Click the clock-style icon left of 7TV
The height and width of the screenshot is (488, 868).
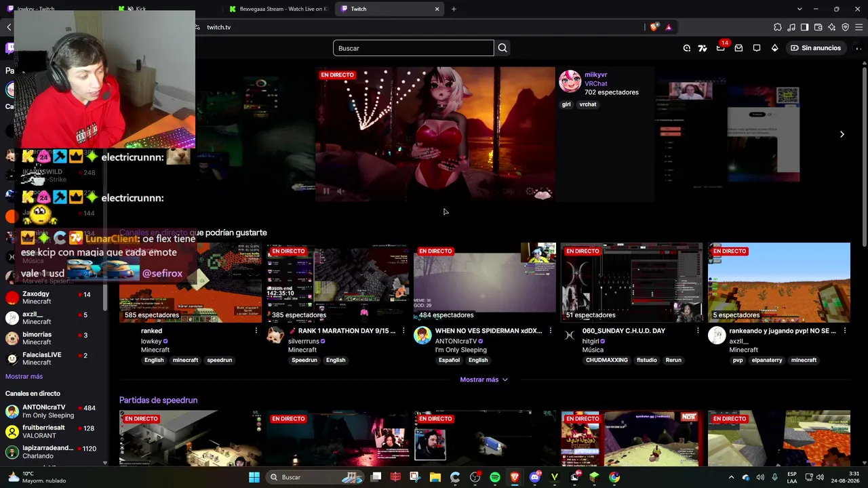687,48
